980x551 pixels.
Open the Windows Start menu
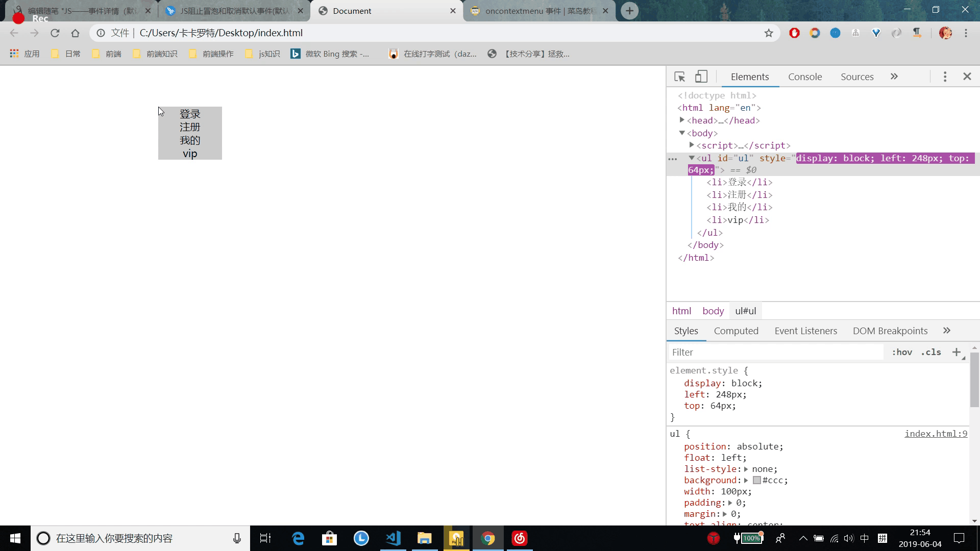point(15,538)
